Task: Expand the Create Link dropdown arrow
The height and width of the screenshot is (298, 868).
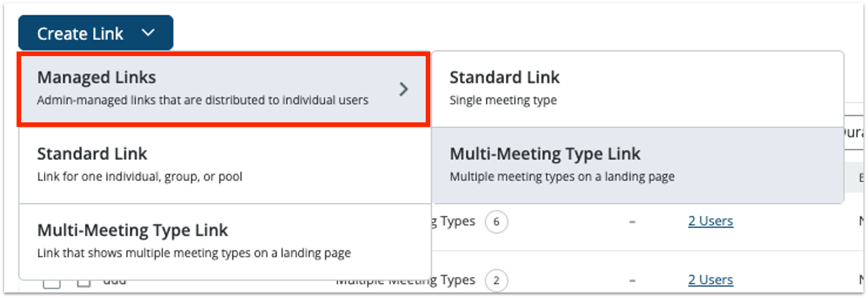Action: pyautogui.click(x=148, y=33)
